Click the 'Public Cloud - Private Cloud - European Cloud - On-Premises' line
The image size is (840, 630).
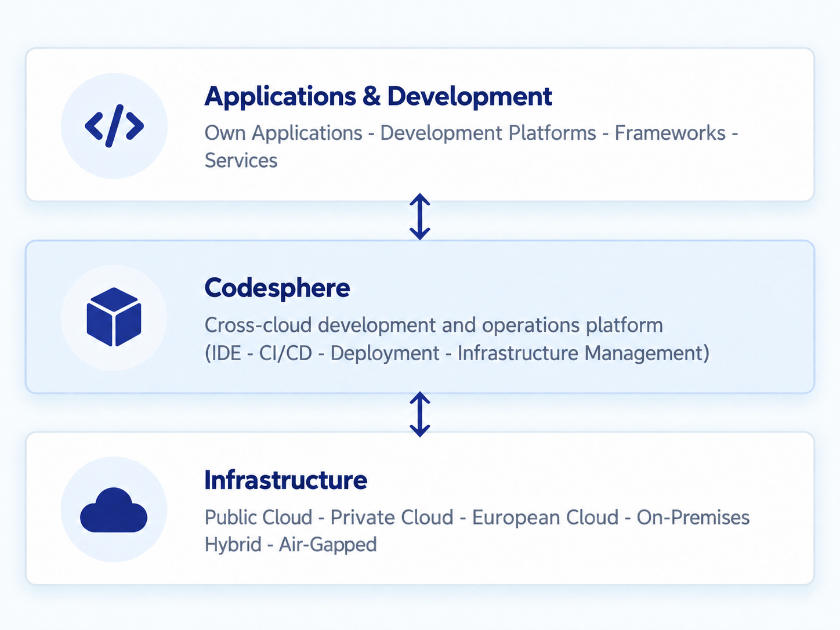[x=477, y=517]
